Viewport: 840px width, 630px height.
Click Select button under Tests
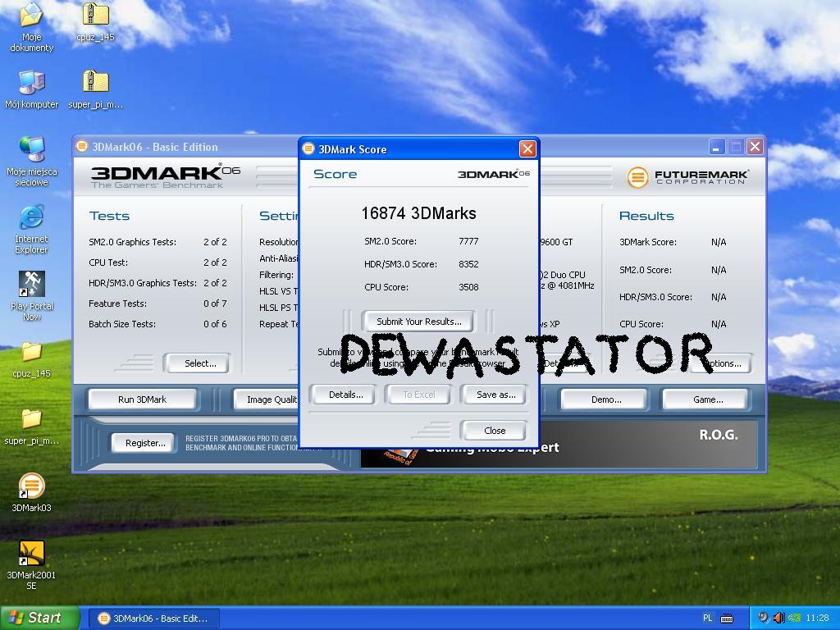199,363
